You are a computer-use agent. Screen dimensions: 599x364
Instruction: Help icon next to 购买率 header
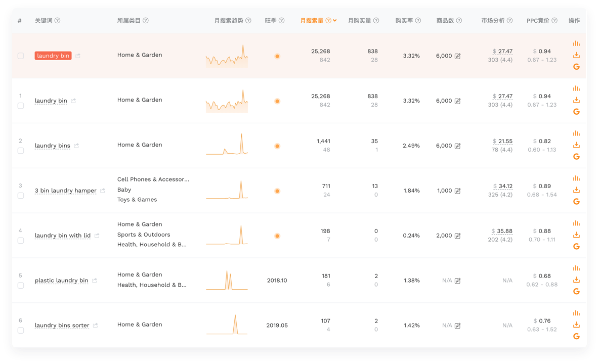(418, 21)
